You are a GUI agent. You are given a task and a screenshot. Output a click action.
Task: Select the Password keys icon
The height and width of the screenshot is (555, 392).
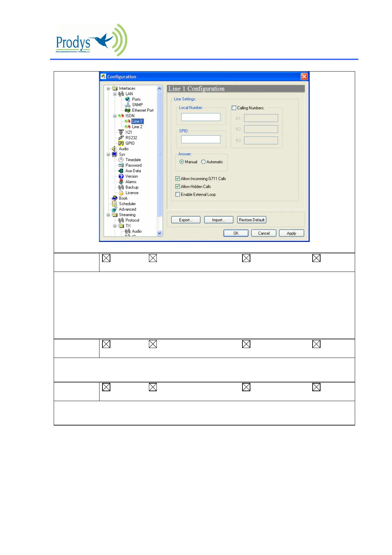pyautogui.click(x=121, y=165)
